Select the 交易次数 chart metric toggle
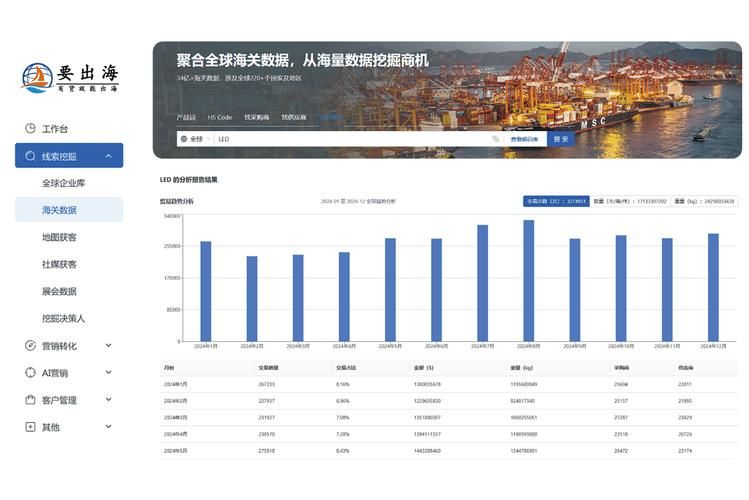The image size is (749, 500). [556, 202]
